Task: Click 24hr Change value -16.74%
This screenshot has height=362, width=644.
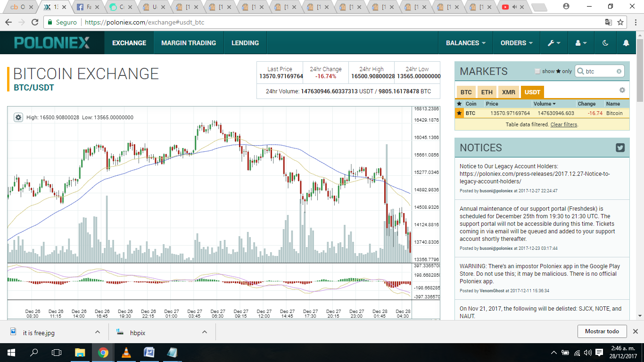Action: click(x=326, y=76)
